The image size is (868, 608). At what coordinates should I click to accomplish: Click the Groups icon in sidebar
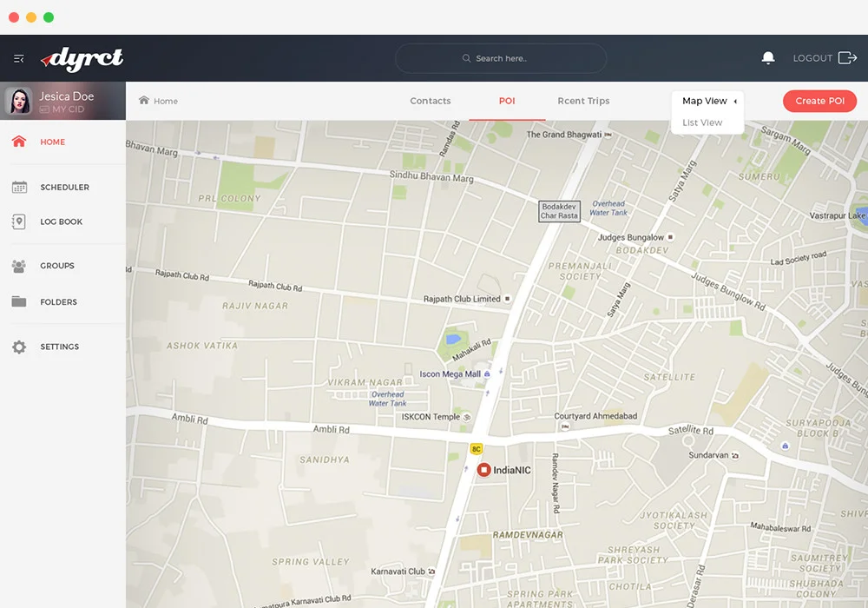coord(19,266)
